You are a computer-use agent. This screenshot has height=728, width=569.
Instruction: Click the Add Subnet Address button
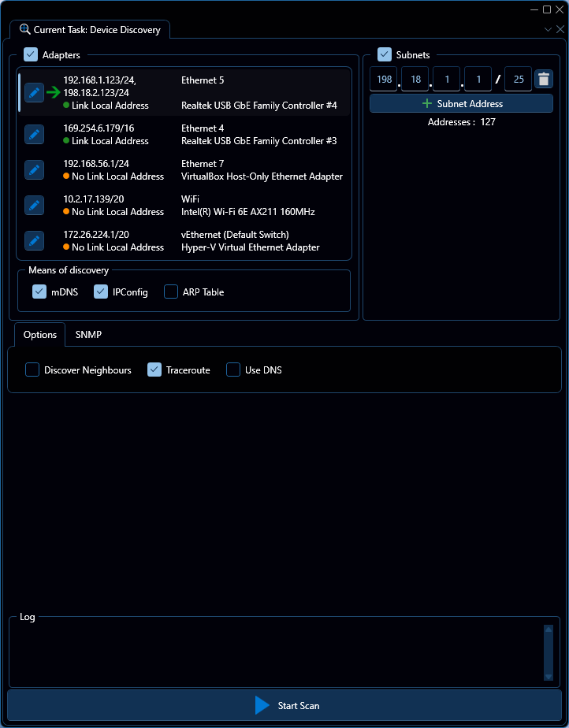click(461, 103)
